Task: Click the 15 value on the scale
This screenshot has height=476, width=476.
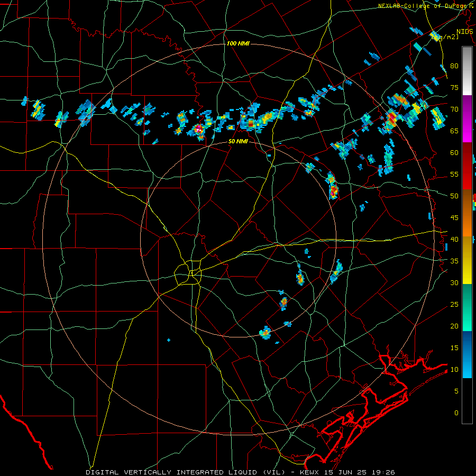Action: 454,347
